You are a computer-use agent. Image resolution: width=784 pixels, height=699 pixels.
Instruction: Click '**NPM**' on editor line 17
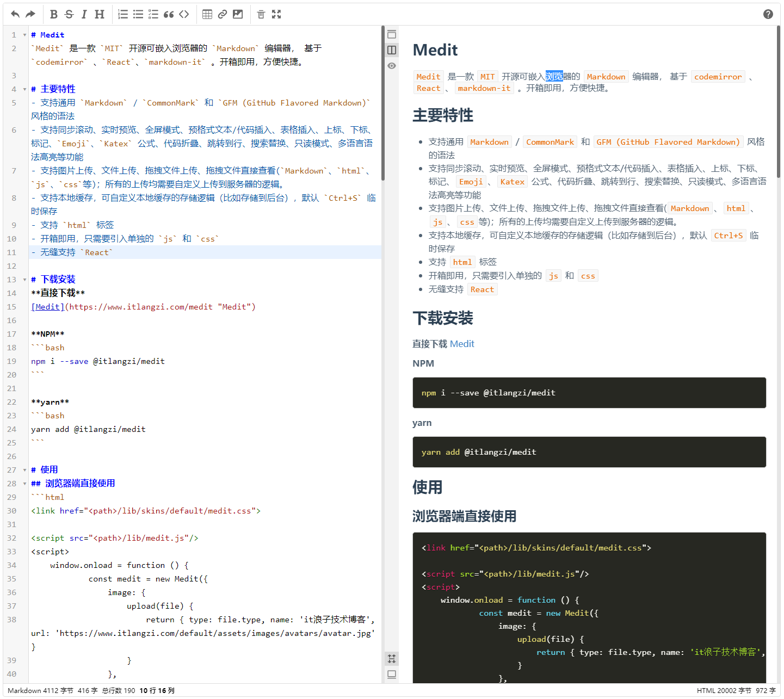pyautogui.click(x=48, y=334)
